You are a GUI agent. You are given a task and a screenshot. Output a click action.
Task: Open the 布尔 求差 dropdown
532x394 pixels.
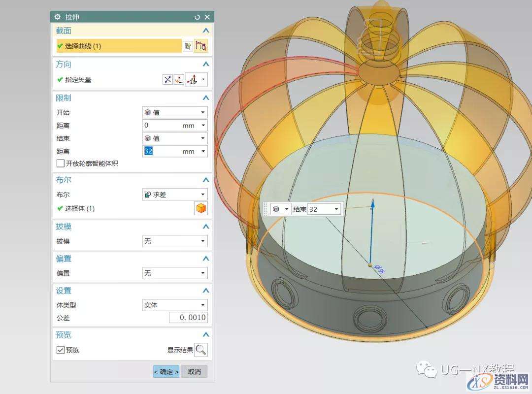(x=175, y=195)
